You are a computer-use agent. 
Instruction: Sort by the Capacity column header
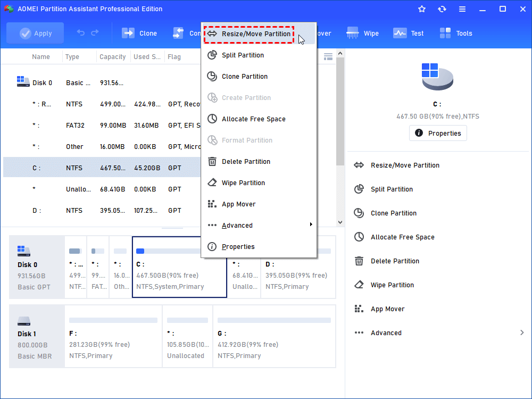[x=112, y=57]
